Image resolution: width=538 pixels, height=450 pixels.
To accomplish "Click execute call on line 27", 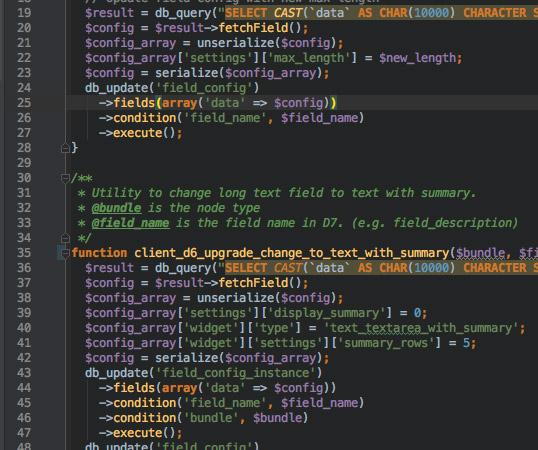I will coord(138,133).
